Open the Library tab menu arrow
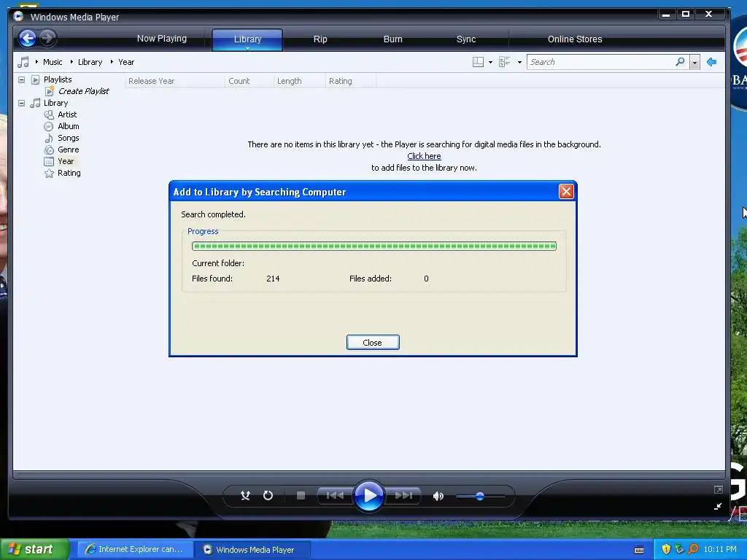The height and width of the screenshot is (560, 747). point(247,48)
